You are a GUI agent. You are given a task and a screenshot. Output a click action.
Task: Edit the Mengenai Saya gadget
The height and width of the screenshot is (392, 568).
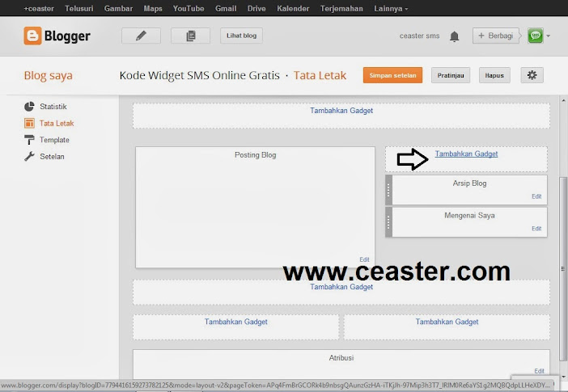(x=536, y=229)
